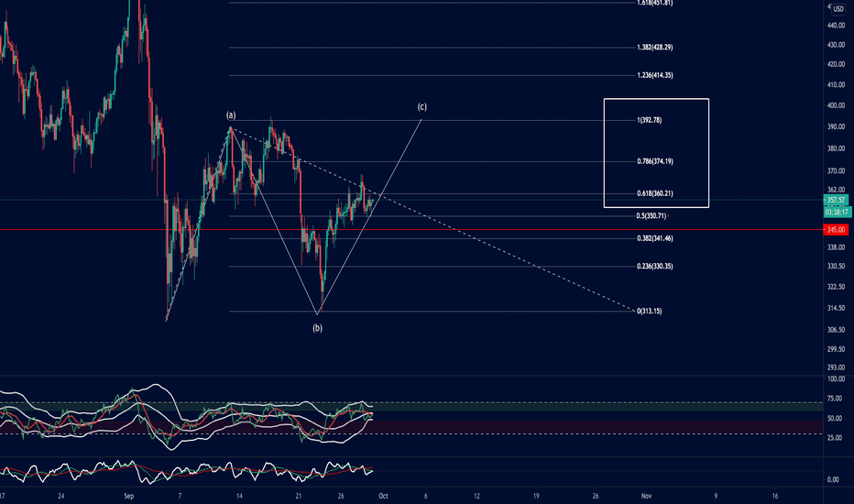
Task: Click the 75.00 oscillator scale value
Action: tap(835, 399)
